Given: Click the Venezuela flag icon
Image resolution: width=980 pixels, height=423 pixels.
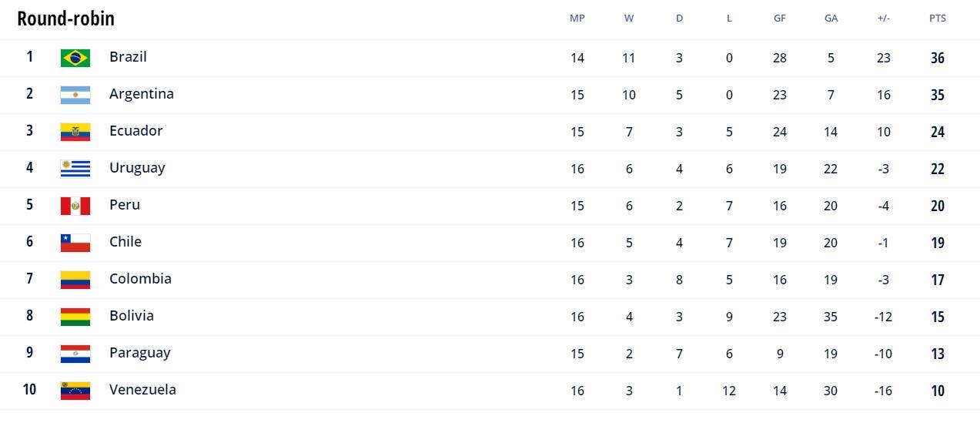Looking at the screenshot, I should [x=75, y=391].
